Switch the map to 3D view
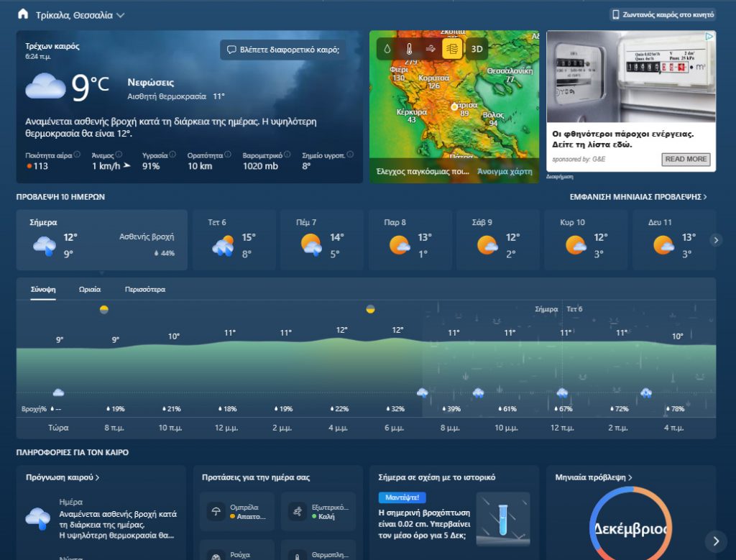The image size is (736, 560). point(475,49)
